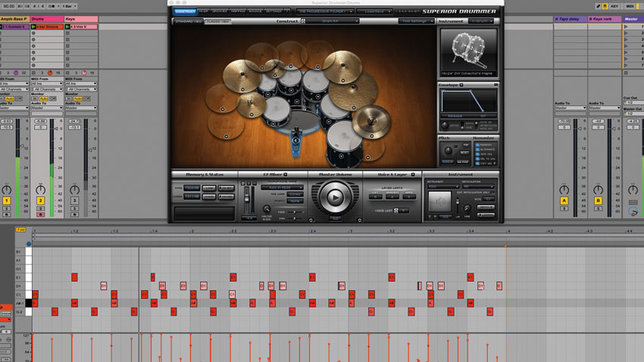Screen dimensions: 644x362
Task: Click the instrument preview pad in Instrument panel
Action: coord(440,202)
